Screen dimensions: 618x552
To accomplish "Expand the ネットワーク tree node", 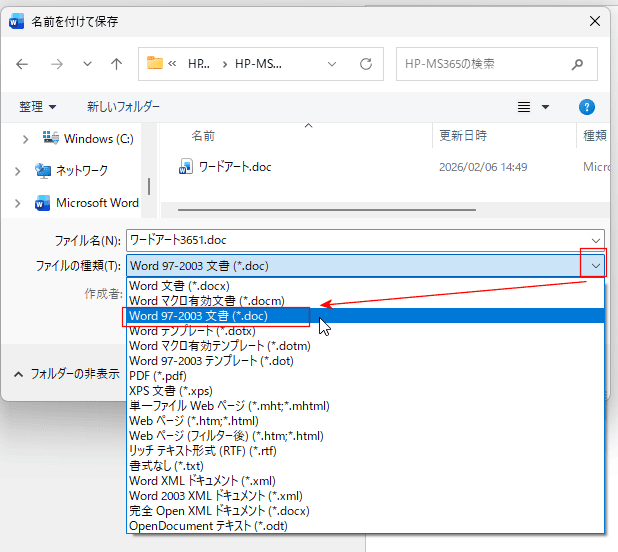I will tap(18, 171).
